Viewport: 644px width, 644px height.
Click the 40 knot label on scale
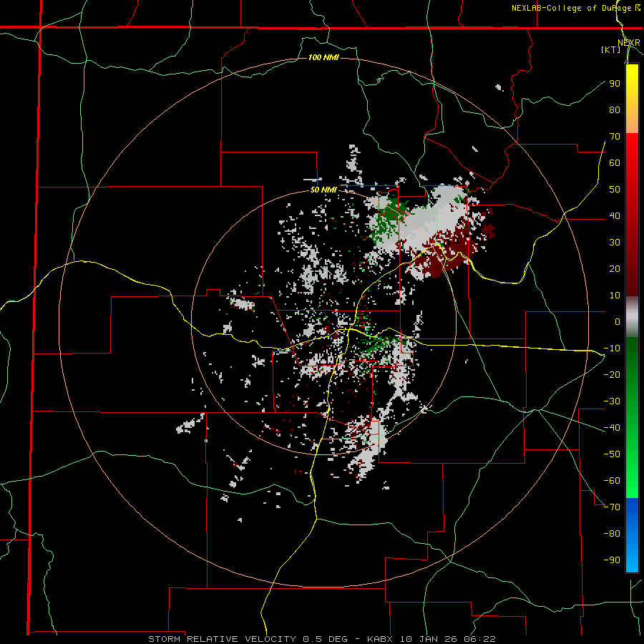coord(615,215)
